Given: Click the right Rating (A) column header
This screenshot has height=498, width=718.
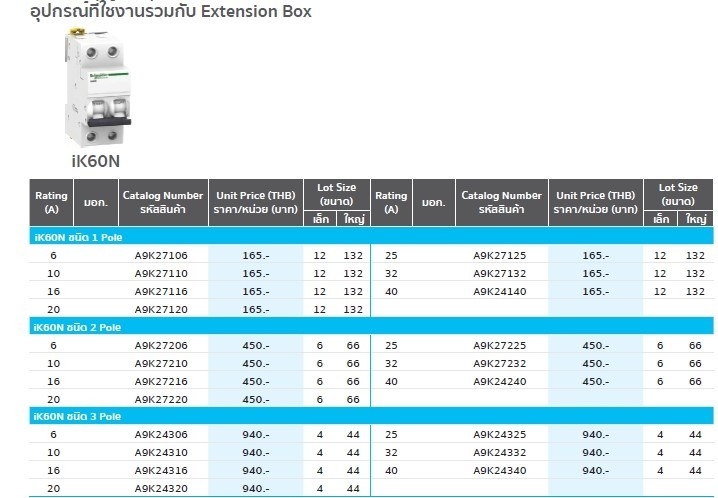Looking at the screenshot, I should (x=391, y=202).
